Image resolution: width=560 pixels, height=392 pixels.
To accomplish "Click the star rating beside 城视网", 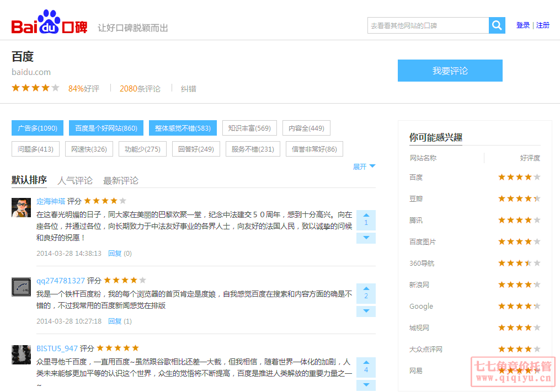I will pyautogui.click(x=519, y=327).
